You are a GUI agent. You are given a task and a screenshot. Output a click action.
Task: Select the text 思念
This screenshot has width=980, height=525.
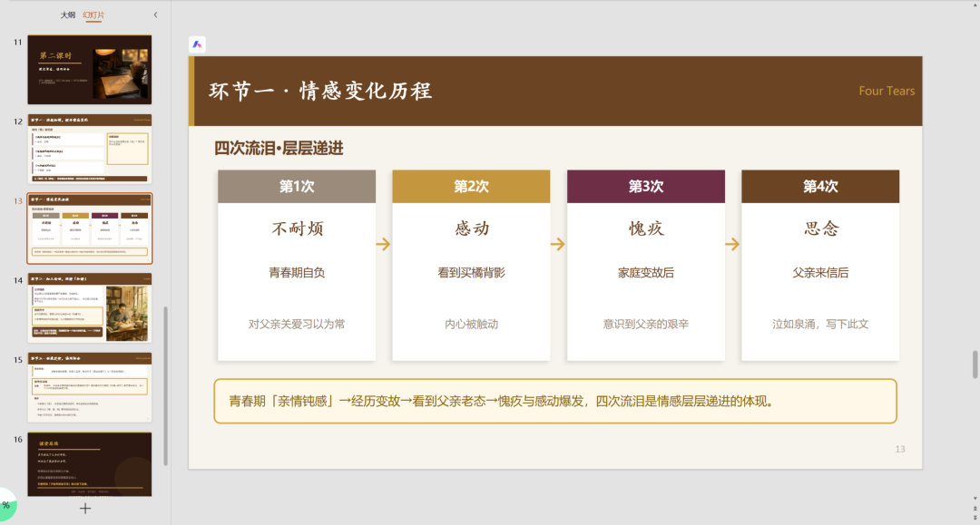820,229
